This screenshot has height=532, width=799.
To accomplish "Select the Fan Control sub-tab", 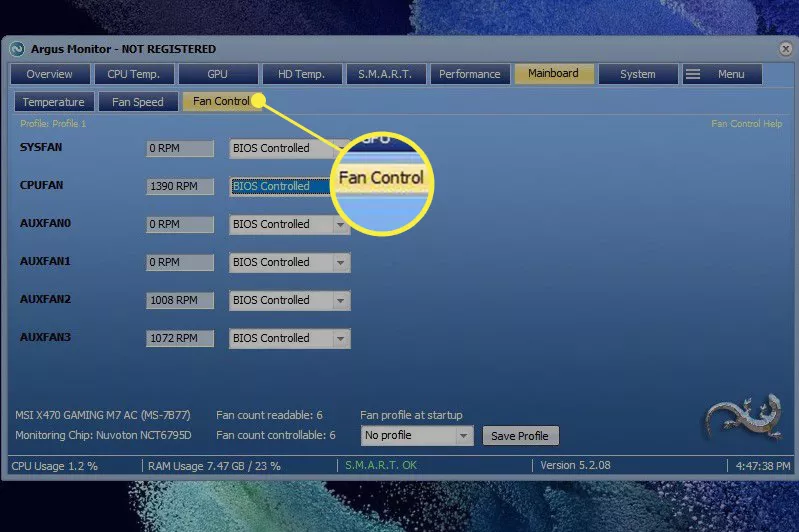I will coord(222,101).
